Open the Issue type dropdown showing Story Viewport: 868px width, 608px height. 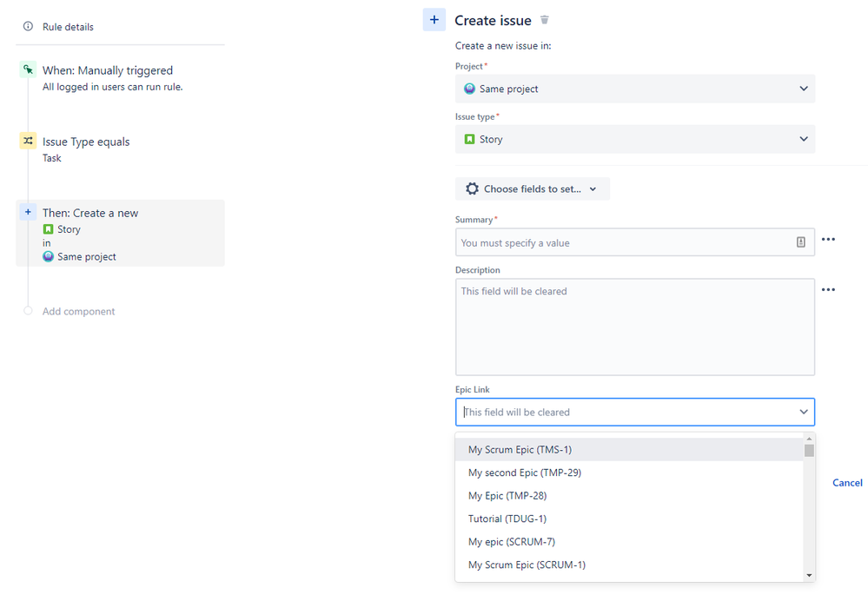coord(635,139)
